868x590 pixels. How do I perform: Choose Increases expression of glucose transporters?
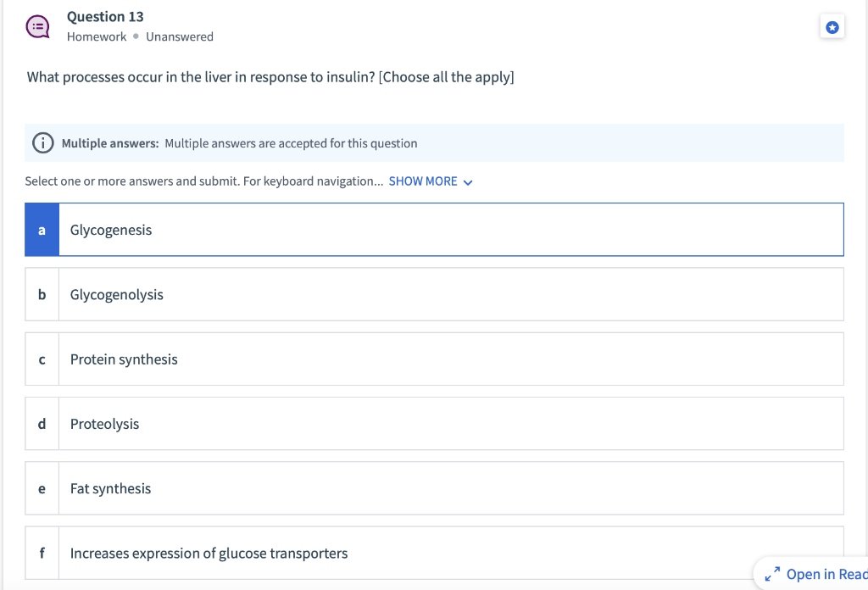(435, 553)
